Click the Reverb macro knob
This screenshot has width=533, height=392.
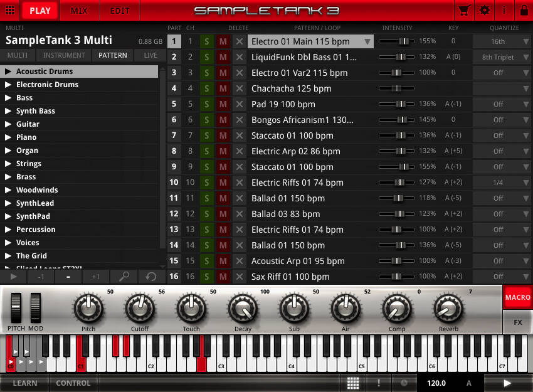448,309
